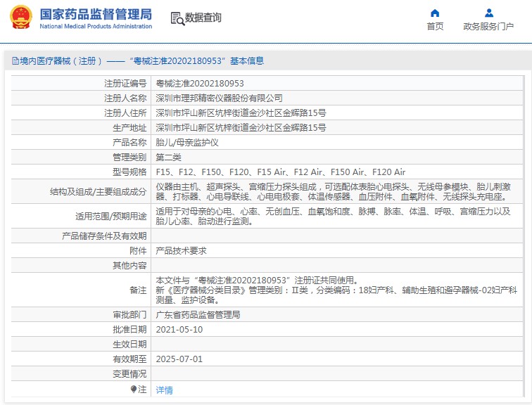This screenshot has height=405, width=532.
Task: Click the 注册证编号 label
Action: [125, 84]
